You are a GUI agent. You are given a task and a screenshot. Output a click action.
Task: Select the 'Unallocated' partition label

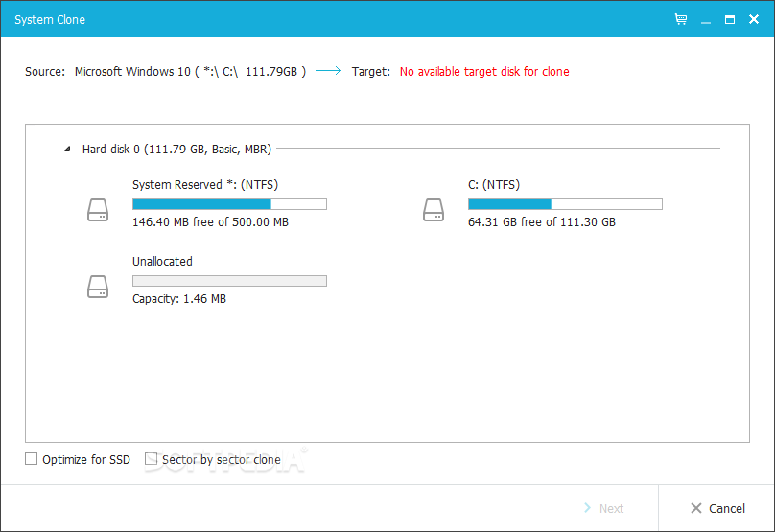tap(162, 262)
